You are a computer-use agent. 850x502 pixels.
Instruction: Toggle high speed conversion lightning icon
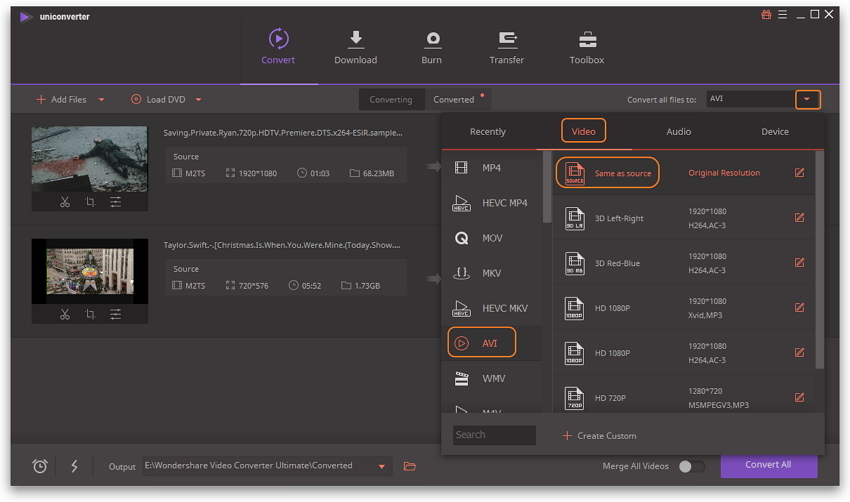pos(74,466)
